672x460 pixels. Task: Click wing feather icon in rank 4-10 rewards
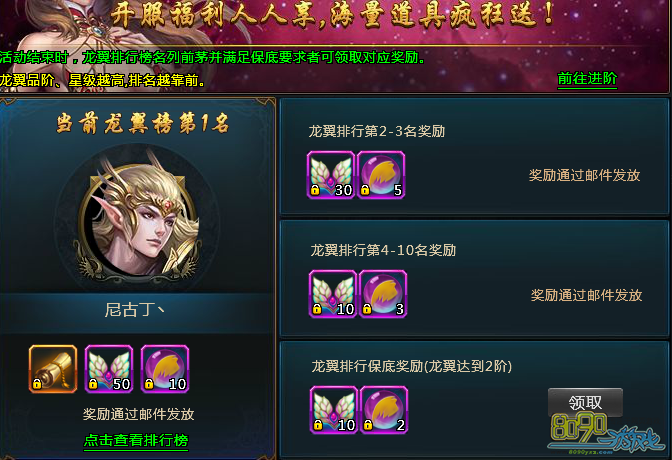coord(333,294)
